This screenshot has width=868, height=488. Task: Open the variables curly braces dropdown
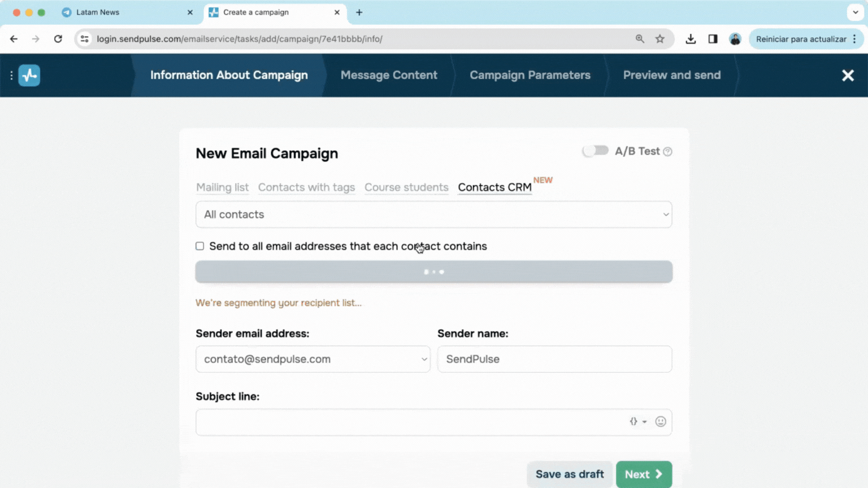pos(637,422)
